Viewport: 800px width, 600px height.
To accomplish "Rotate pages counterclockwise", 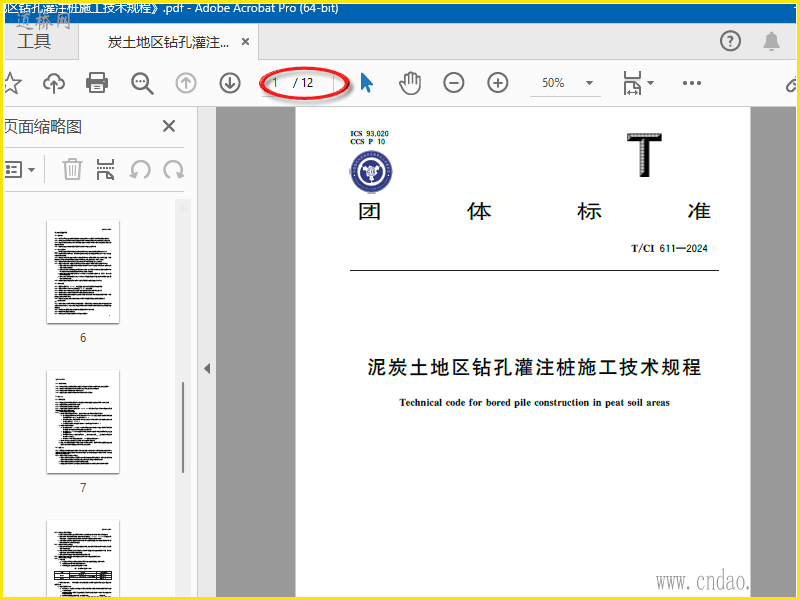I will pyautogui.click(x=140, y=169).
